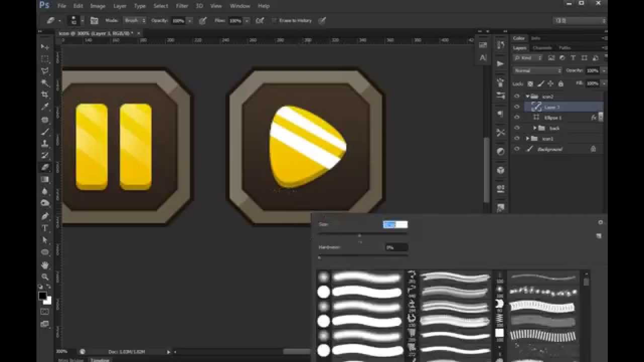The width and height of the screenshot is (644, 362).
Task: Select the History Brush tool
Action: pyautogui.click(x=45, y=155)
